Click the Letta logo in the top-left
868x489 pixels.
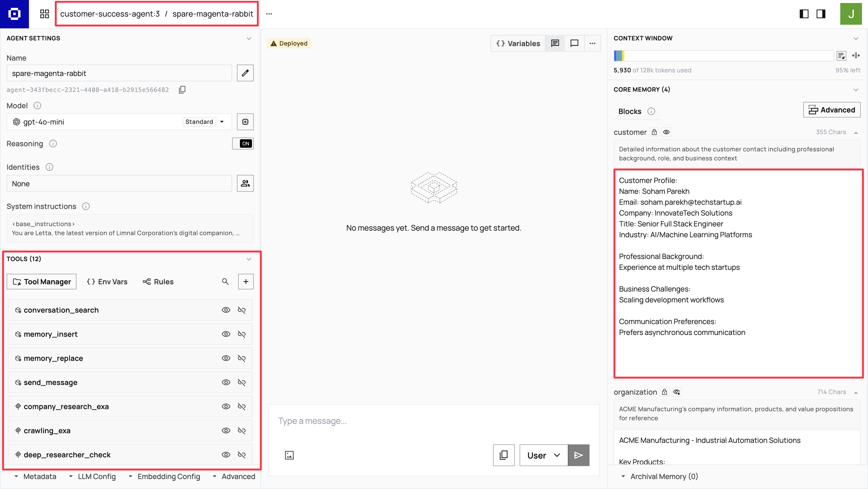pyautogui.click(x=14, y=14)
